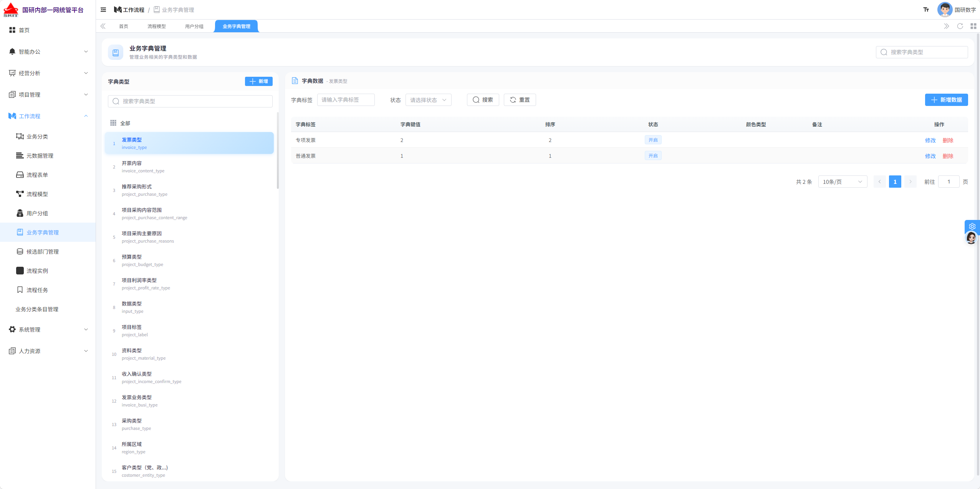This screenshot has height=489, width=980.
Task: Collapse the 工作流程 sidebar menu
Action: tap(48, 116)
